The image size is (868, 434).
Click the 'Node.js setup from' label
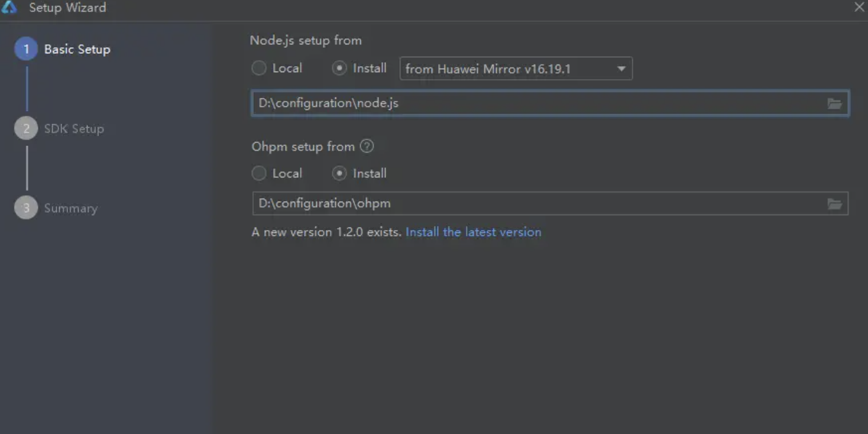(306, 40)
